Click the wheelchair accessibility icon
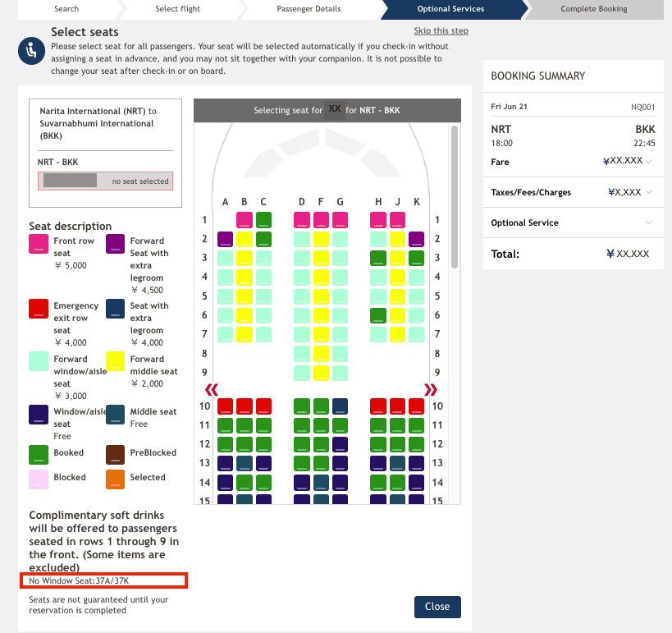Viewport: 672px width, 633px height. 30,52
